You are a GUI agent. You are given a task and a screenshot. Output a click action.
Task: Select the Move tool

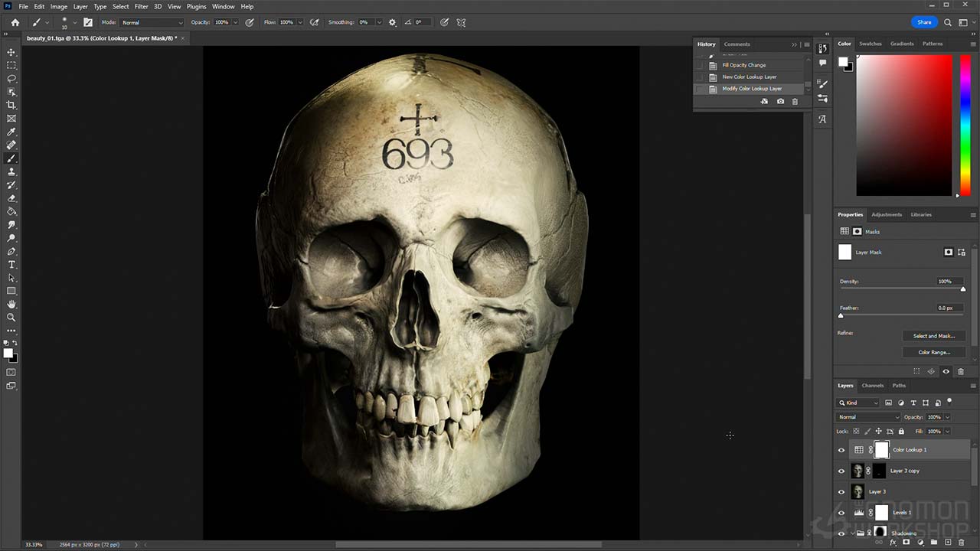pos(11,52)
